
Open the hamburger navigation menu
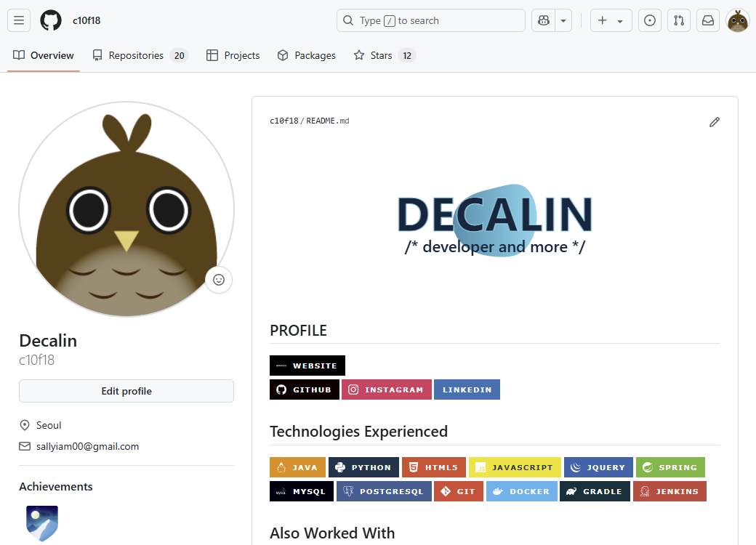coord(19,20)
